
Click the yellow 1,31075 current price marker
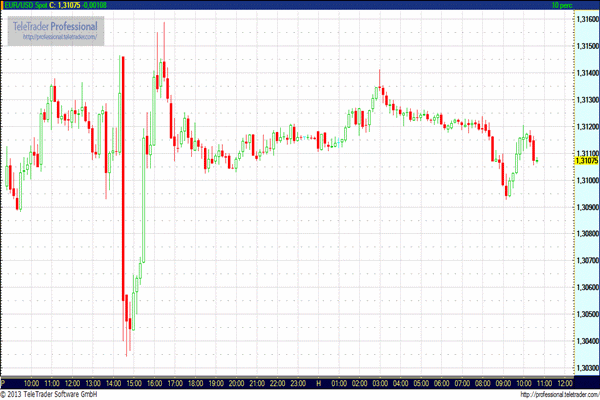(x=587, y=160)
